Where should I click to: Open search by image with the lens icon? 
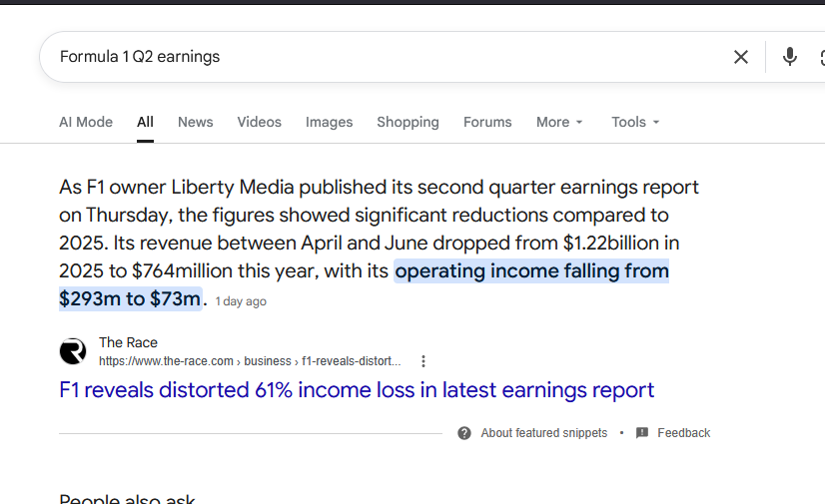click(x=822, y=57)
